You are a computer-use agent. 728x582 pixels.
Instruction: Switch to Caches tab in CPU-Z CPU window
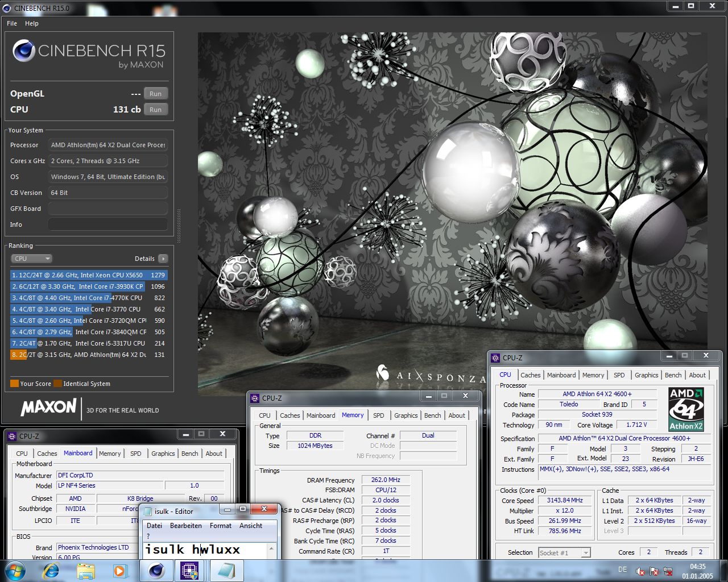(530, 375)
